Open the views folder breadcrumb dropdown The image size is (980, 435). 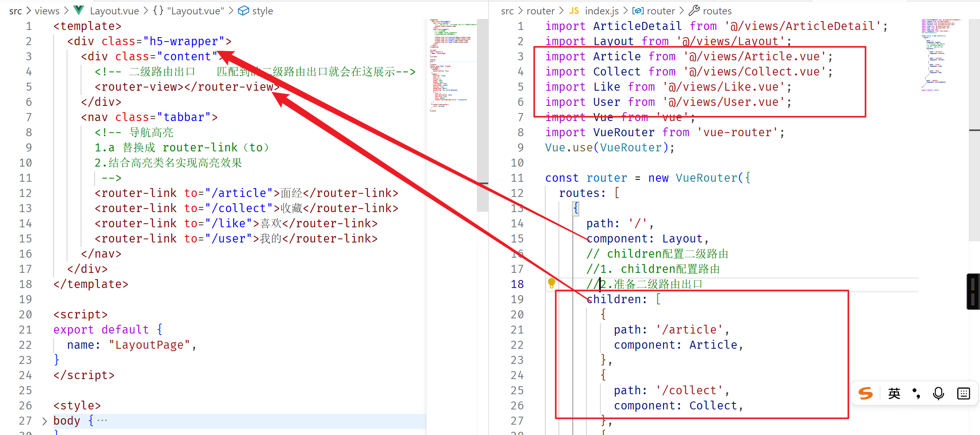(47, 11)
